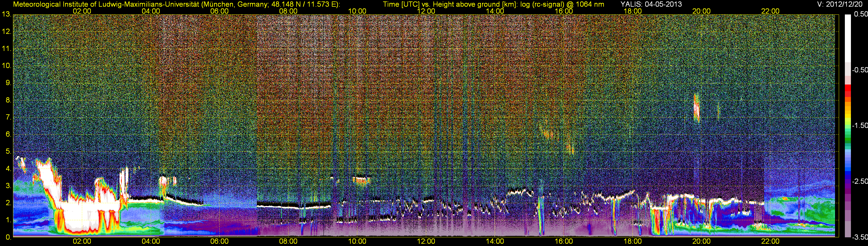Click the 10:00 label on the top time axis

(357, 11)
